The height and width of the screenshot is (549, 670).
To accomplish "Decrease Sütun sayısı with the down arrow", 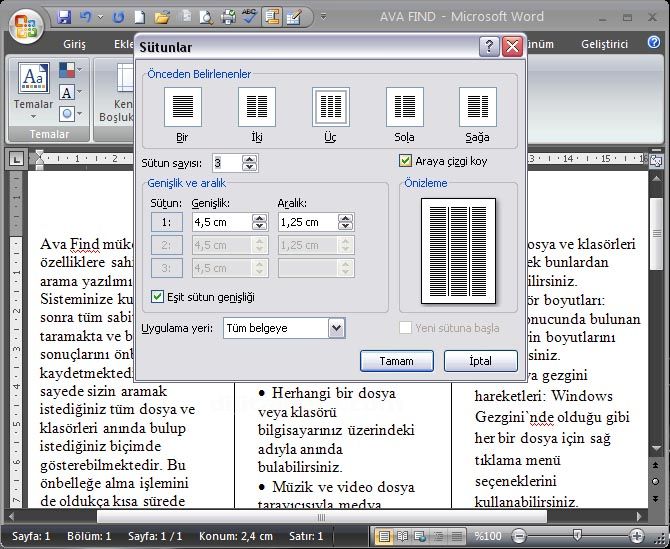I will 250,167.
